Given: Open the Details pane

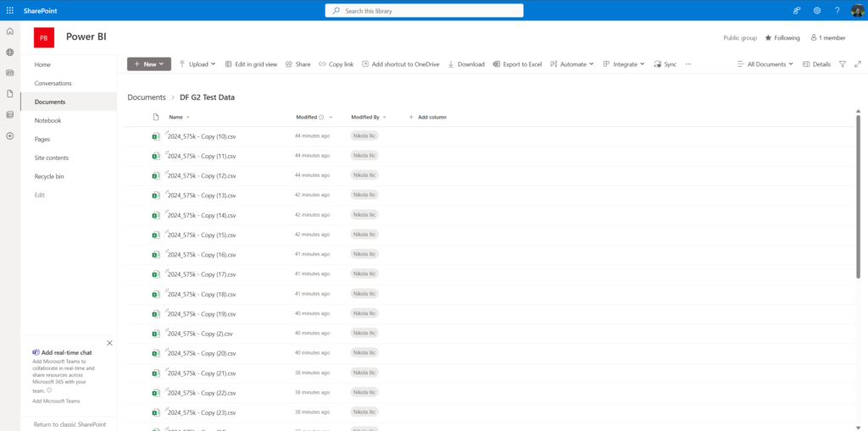Looking at the screenshot, I should [816, 64].
